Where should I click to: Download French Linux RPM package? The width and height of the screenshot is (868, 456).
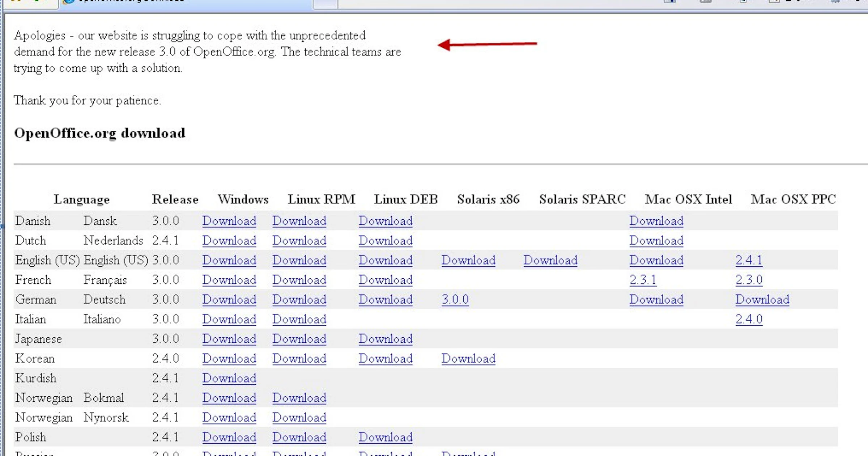coord(299,280)
